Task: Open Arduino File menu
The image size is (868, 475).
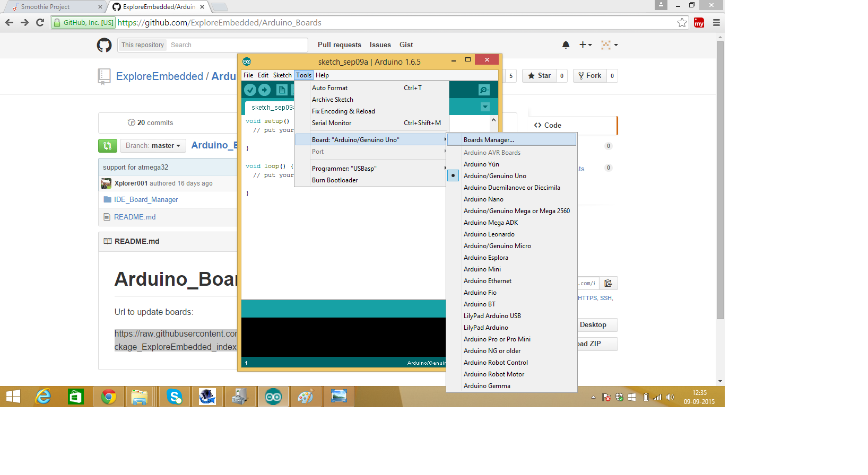Action: click(x=248, y=75)
